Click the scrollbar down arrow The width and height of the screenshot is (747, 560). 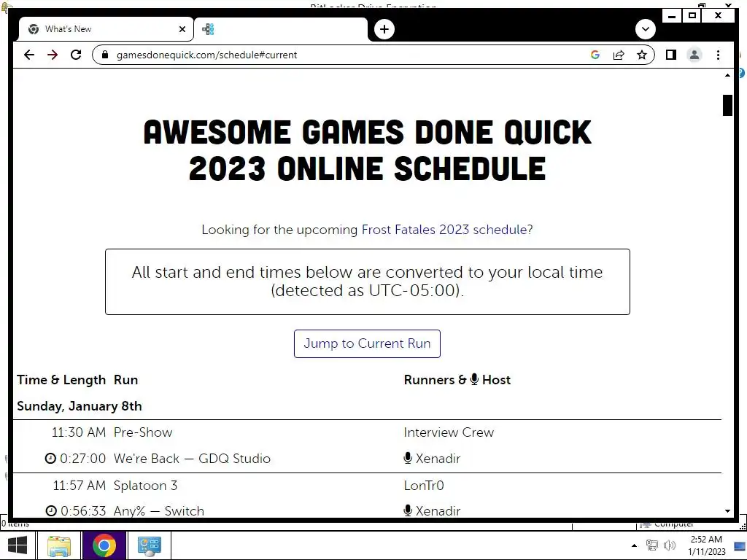[727, 511]
